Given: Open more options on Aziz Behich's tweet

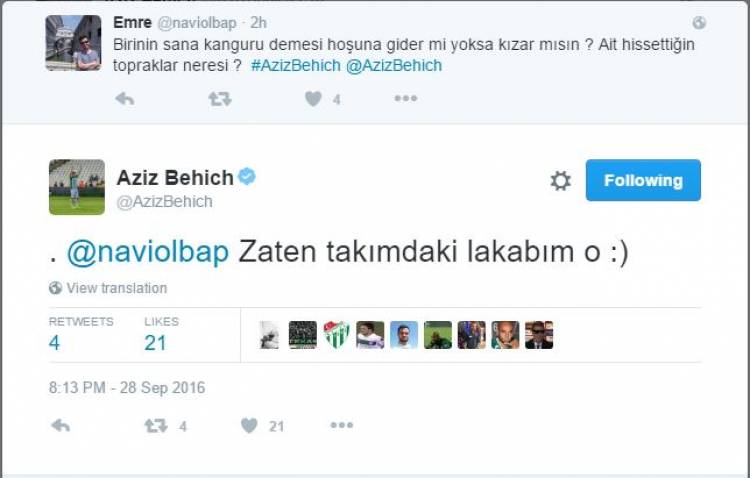Looking at the screenshot, I should pyautogui.click(x=342, y=425).
